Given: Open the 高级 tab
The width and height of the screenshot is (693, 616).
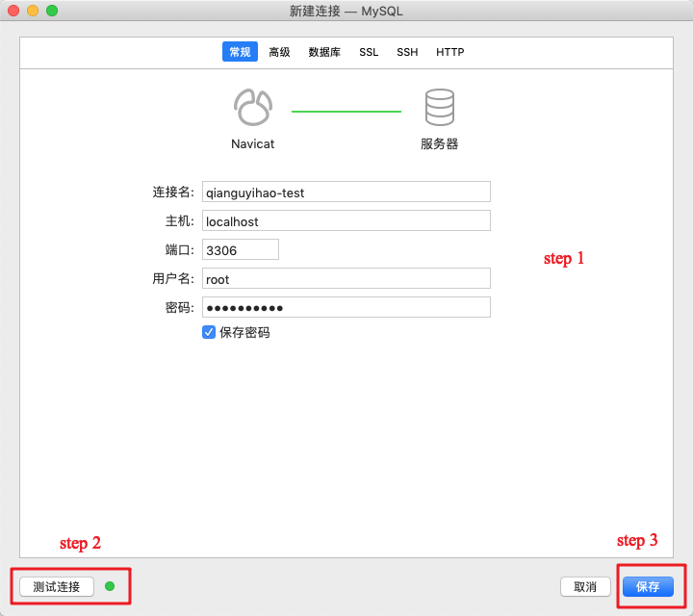Looking at the screenshot, I should 279,52.
